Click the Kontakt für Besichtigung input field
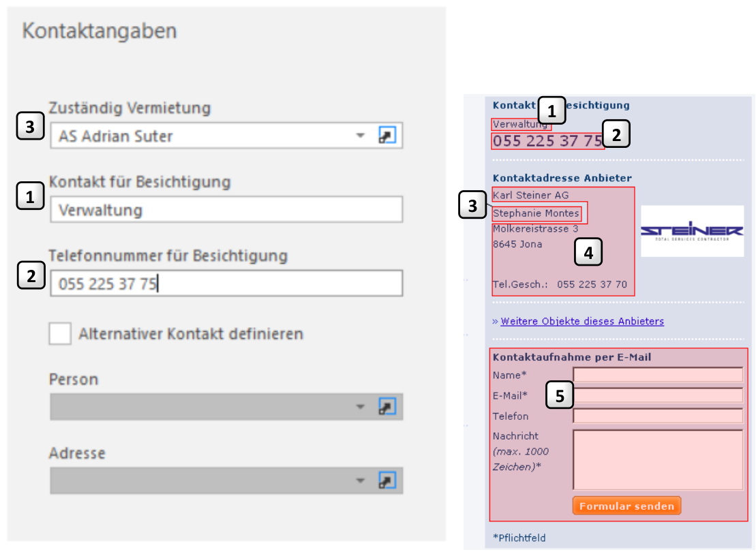This screenshot has width=756, height=552. coord(226,210)
